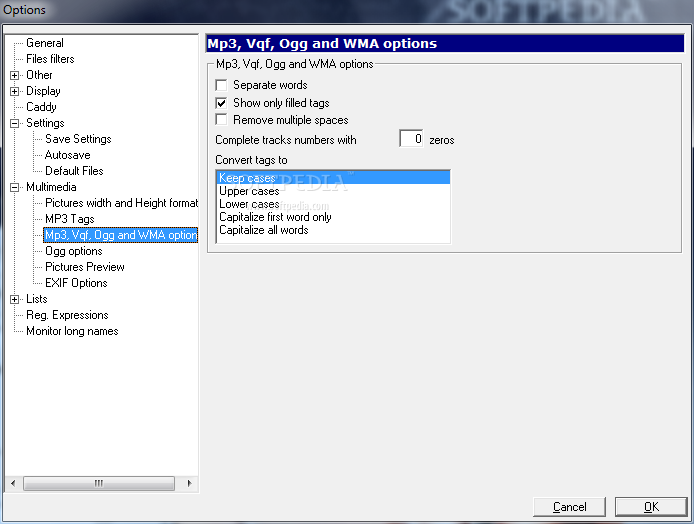
Task: Uncheck Show only filled tags
Action: click(x=221, y=103)
